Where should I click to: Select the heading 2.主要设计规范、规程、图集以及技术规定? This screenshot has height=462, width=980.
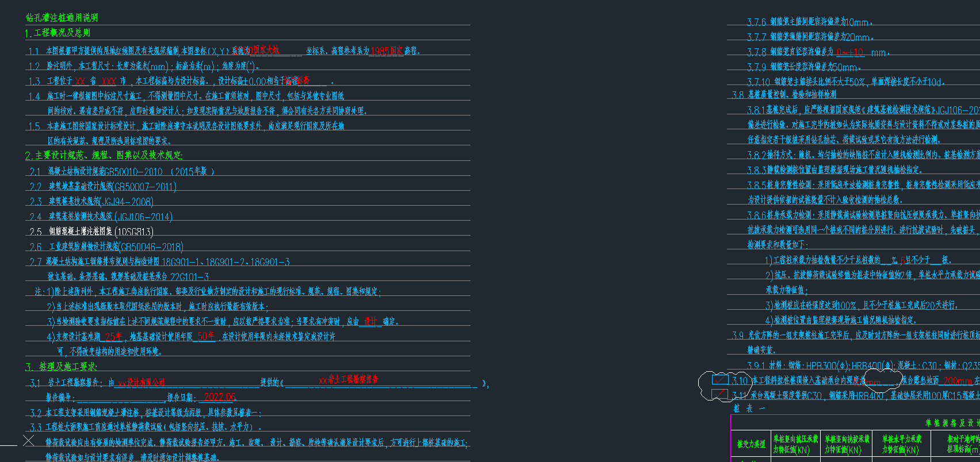(x=104, y=155)
